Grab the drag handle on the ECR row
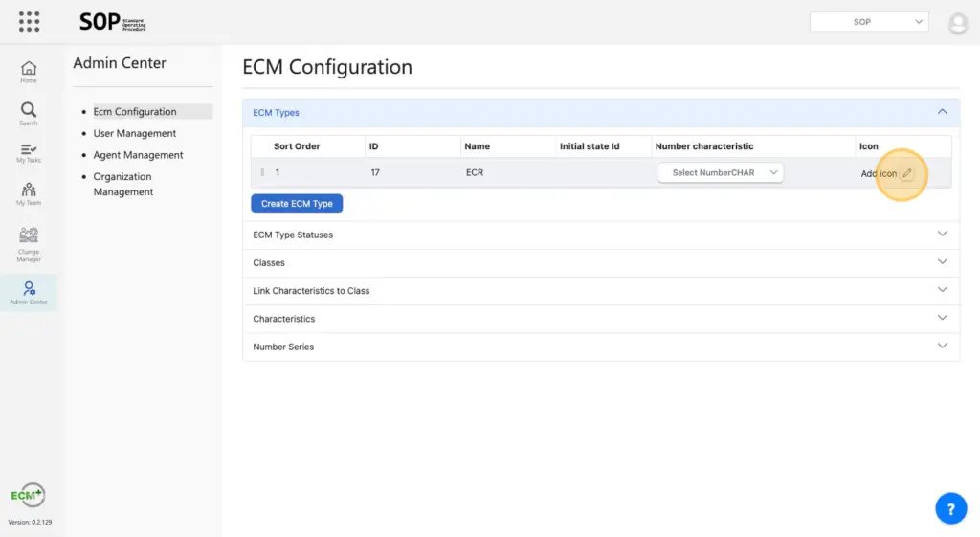980x537 pixels. click(x=262, y=173)
